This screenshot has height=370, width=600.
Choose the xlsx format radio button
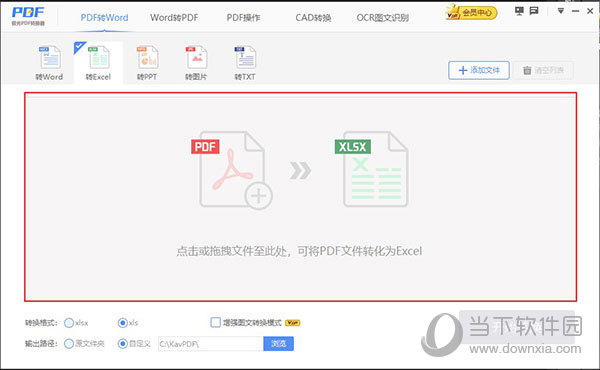click(69, 323)
